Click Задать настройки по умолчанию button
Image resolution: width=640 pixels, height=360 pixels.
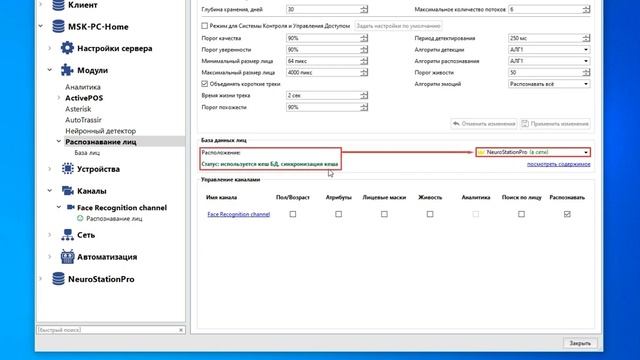[398, 26]
